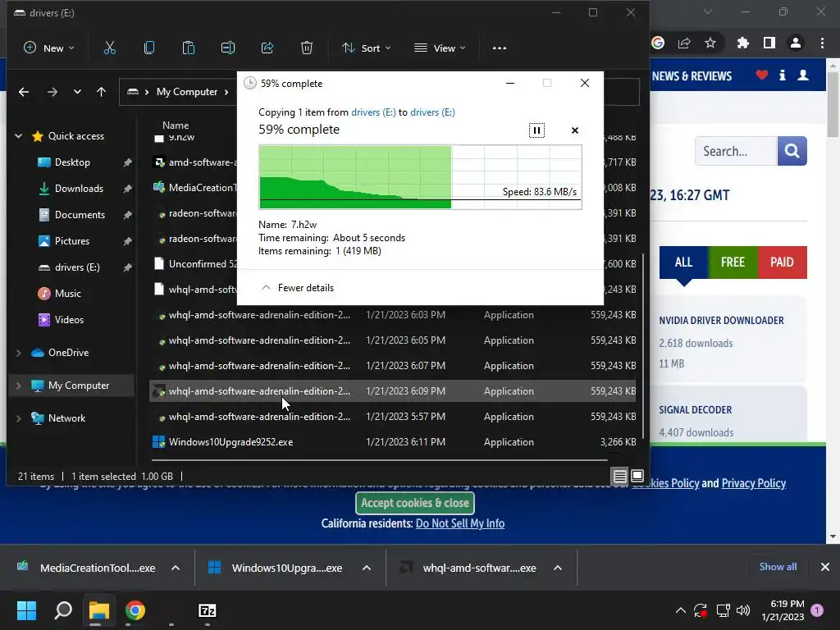Screen dimensions: 840x630
Task: Open the Chrome three-dot menu
Action: point(822,43)
